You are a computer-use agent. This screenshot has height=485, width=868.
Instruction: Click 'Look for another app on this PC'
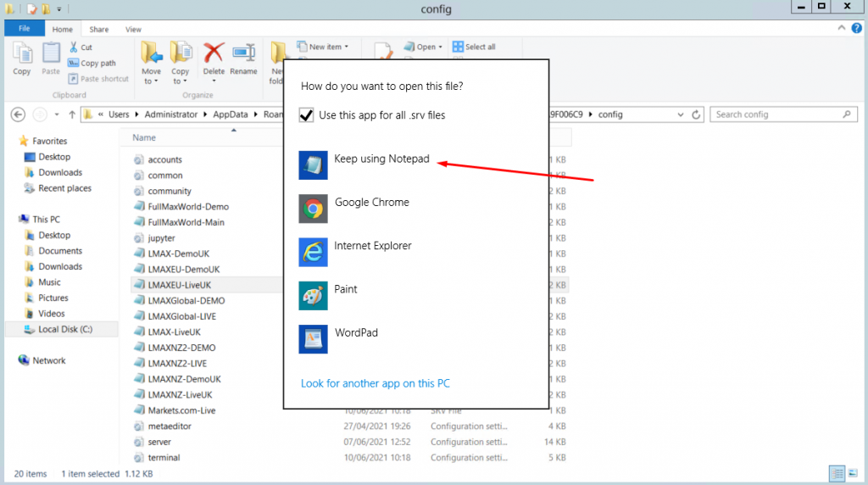point(375,383)
